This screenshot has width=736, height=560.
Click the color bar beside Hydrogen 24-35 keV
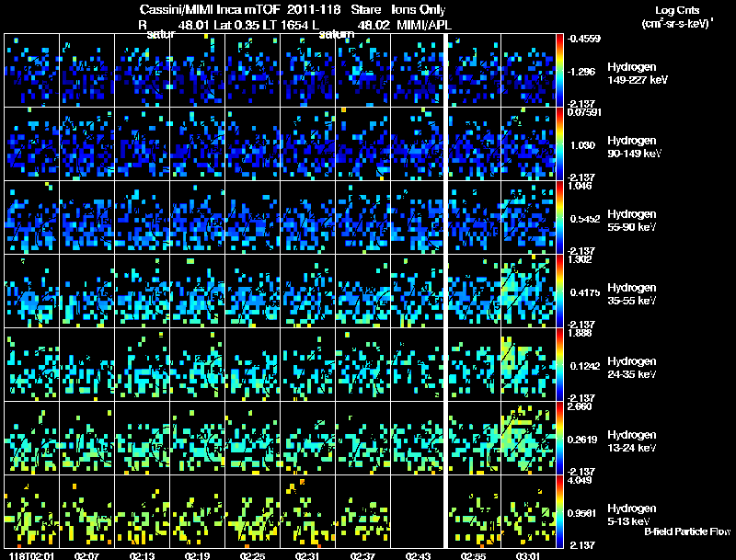point(559,365)
